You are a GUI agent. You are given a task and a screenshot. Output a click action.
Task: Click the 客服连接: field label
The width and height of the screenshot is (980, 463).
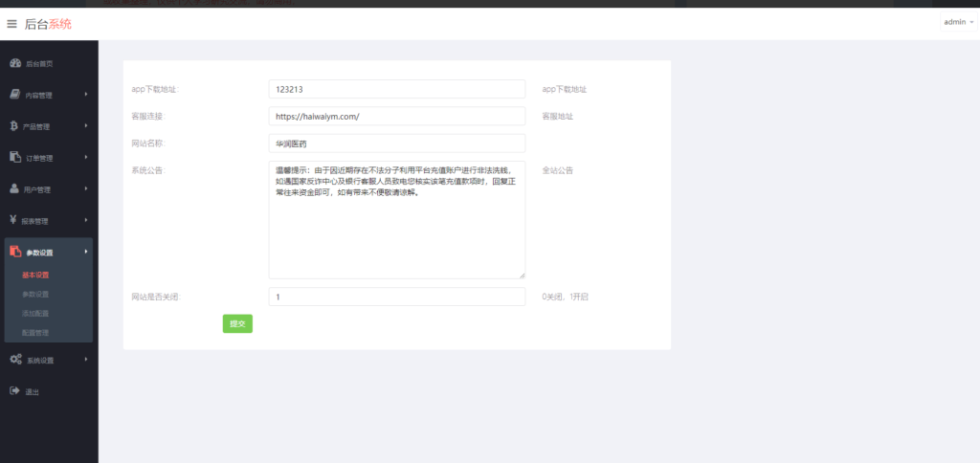(x=148, y=116)
